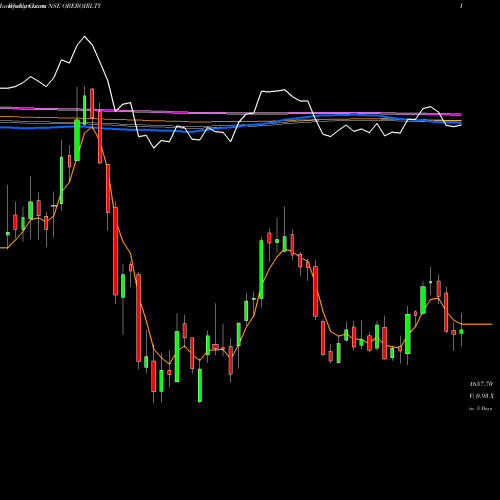Click the lowest green candle at the chart bottom
The width and height of the screenshot is (500, 500).
(200, 385)
